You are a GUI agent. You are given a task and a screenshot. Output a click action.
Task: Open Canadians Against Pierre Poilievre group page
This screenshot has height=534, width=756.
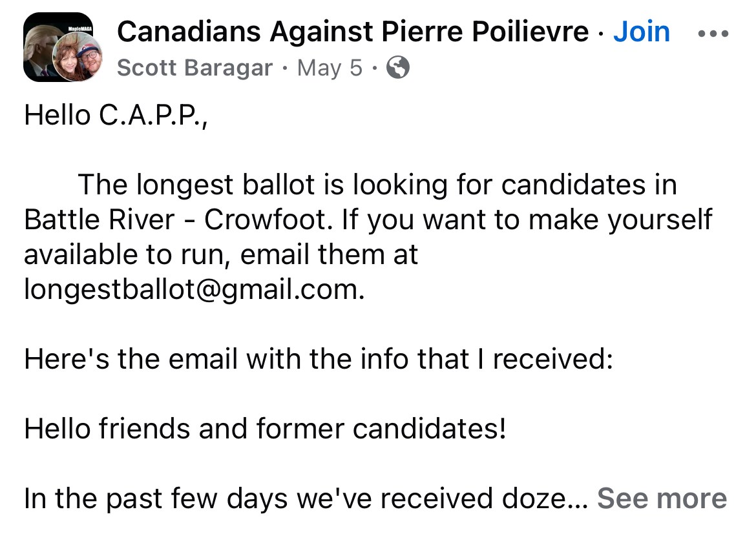pos(353,32)
